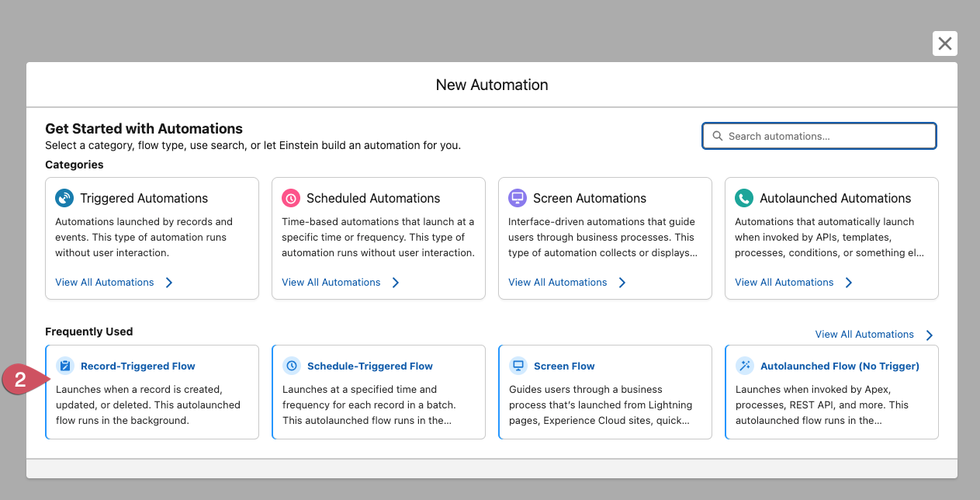980x500 pixels.
Task: Click the search magnifier icon
Action: pos(718,136)
